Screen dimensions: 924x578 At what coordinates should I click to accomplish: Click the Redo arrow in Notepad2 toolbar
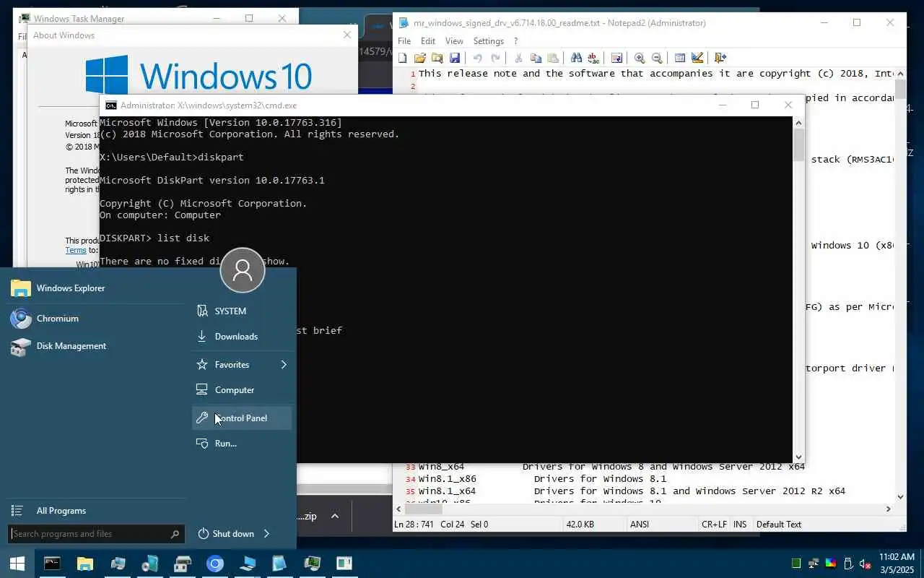pyautogui.click(x=495, y=58)
